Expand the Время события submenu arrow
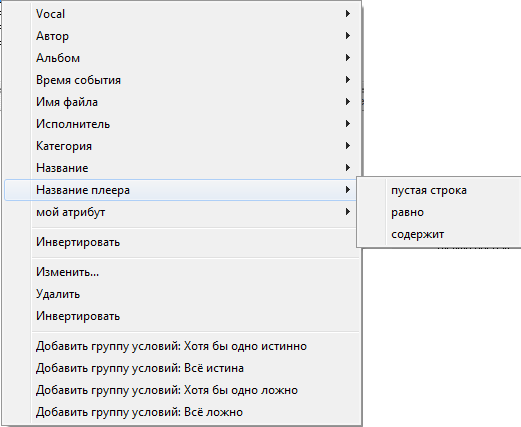The width and height of the screenshot is (521, 427). pos(348,80)
